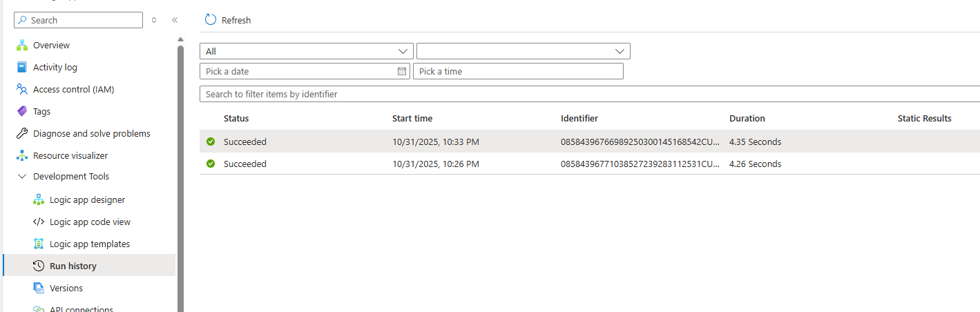The height and width of the screenshot is (312, 980).
Task: Click the calendar icon in date picker
Action: (x=402, y=71)
